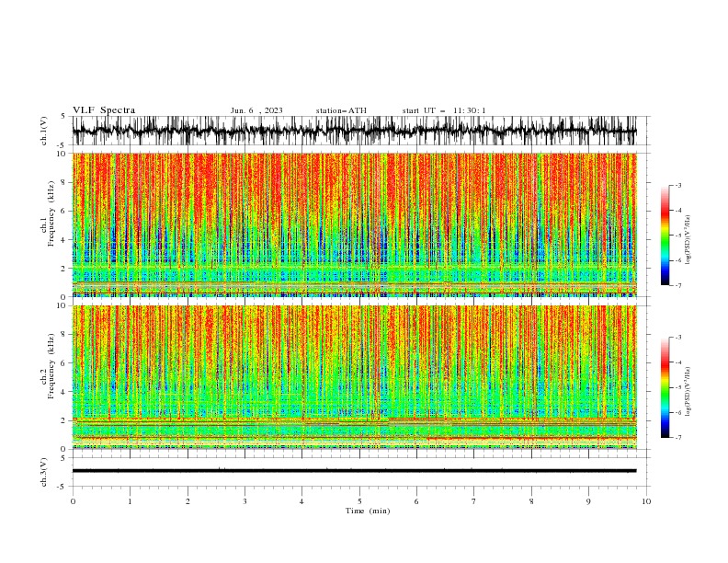Click the "4" kHz tick on ch.1 frequency axis

(x=65, y=240)
